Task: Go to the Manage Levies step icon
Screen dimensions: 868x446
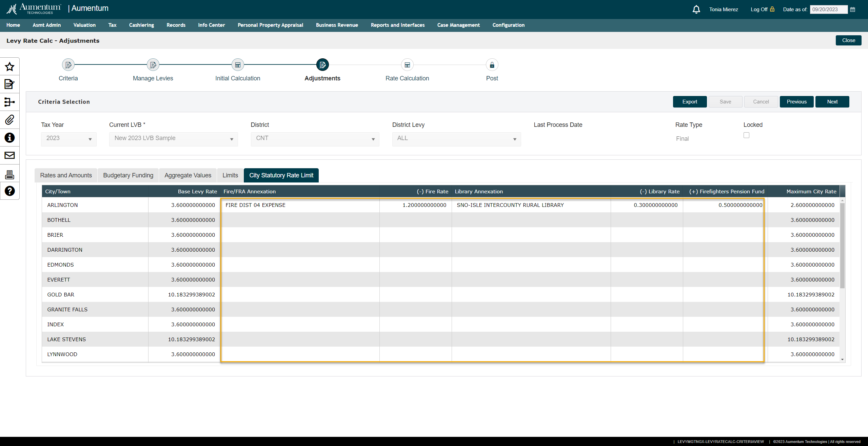Action: click(153, 65)
